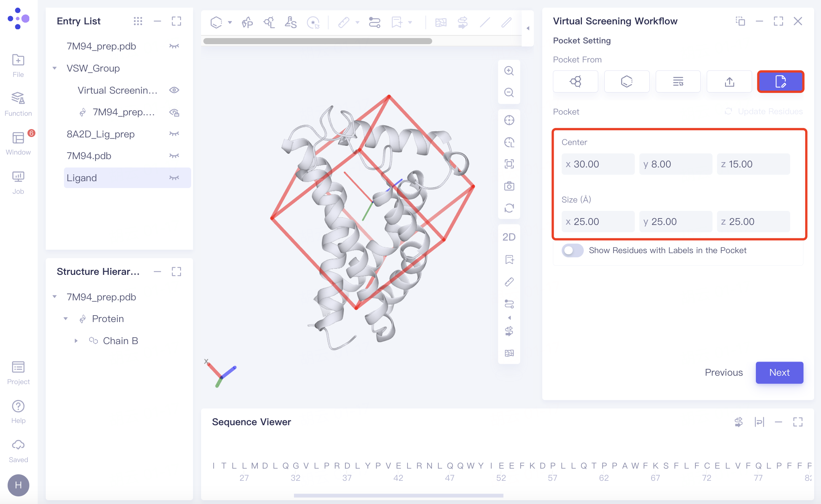Switch to the 2D view

pyautogui.click(x=509, y=237)
